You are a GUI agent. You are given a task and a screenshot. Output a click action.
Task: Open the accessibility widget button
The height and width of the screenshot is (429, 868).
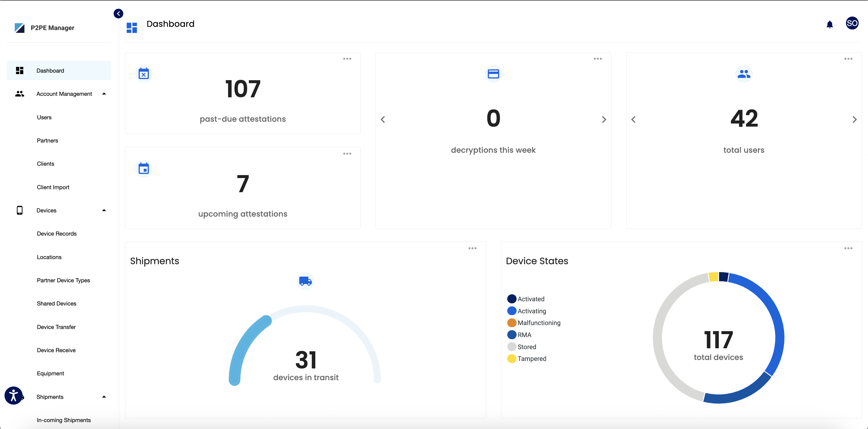(x=14, y=396)
